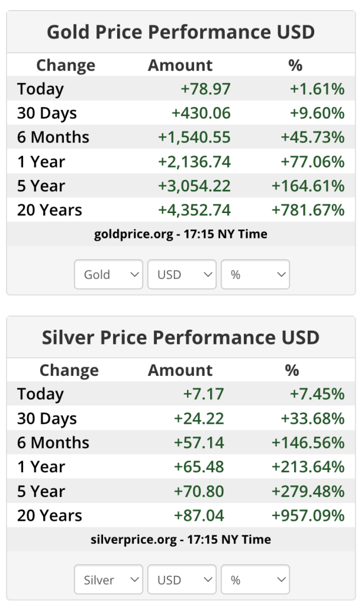
Task: Click the gold 6 Months row label
Action: [53, 138]
